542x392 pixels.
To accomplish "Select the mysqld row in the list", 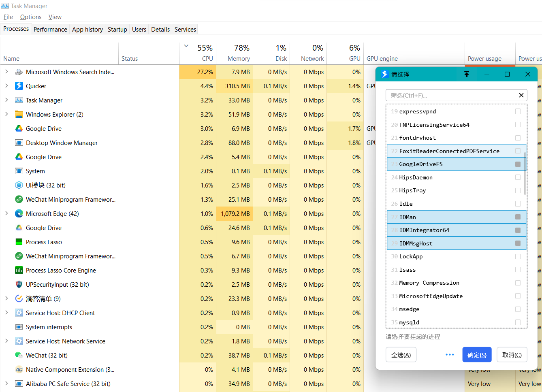I will [x=457, y=322].
